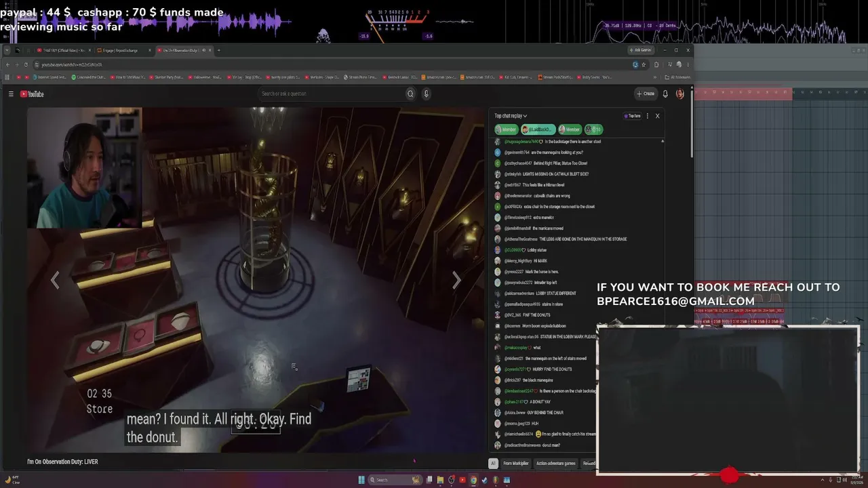Open Top fans leaderboard chip

coord(632,116)
